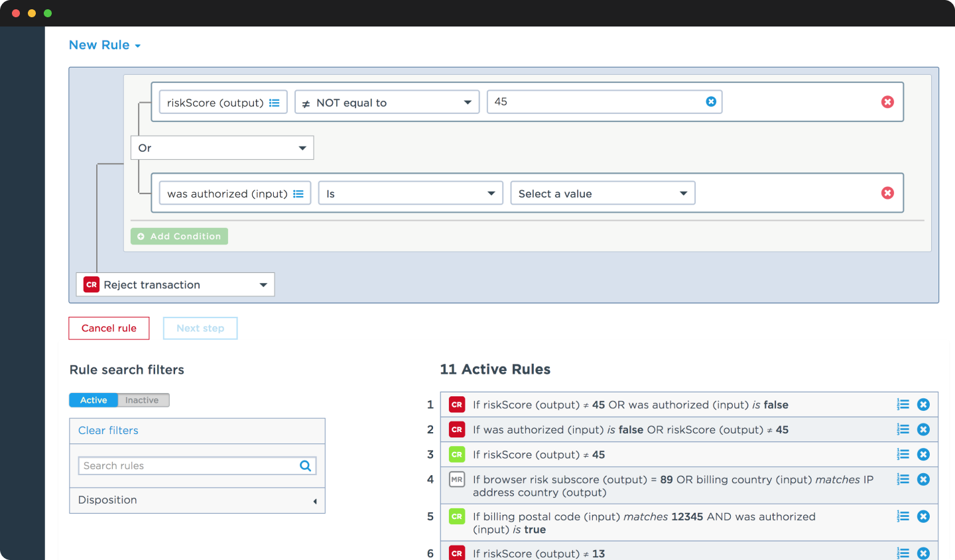The width and height of the screenshot is (955, 560).
Task: Select the Active rules filter
Action: point(94,400)
